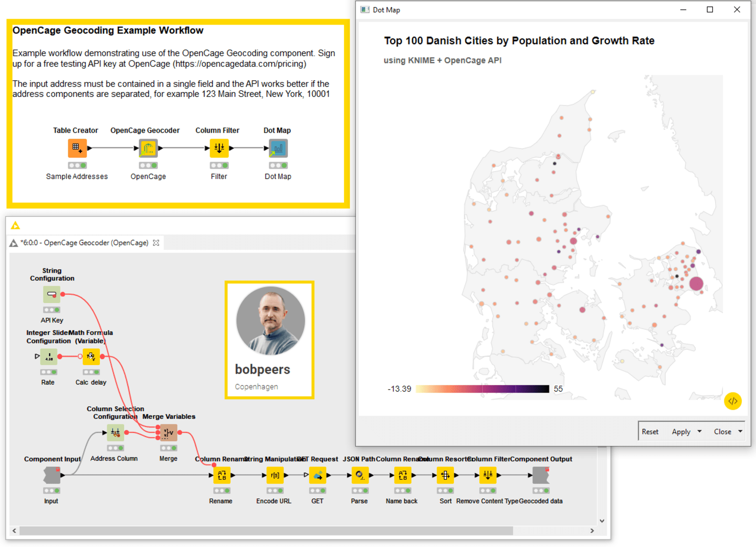Click the color legend gradient bar
This screenshot has height=547, width=756.
click(482, 389)
